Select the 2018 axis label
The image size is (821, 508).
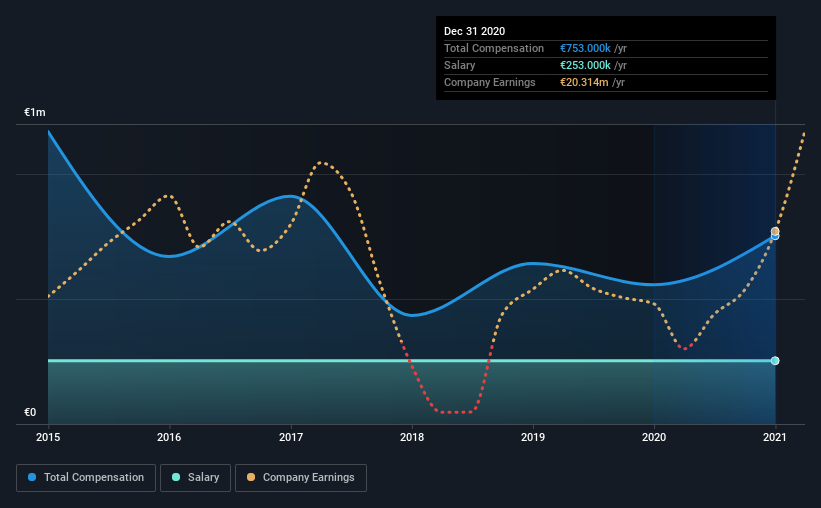(412, 437)
